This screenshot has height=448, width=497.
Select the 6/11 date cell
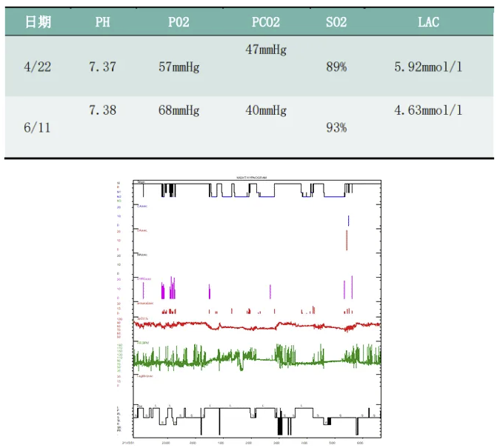37,127
